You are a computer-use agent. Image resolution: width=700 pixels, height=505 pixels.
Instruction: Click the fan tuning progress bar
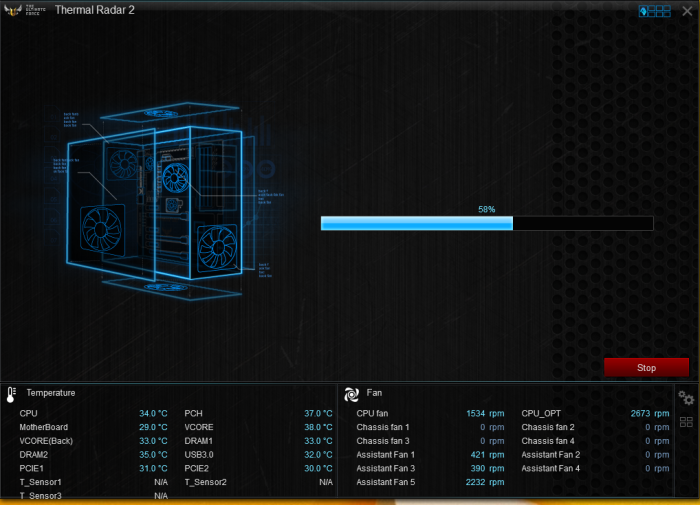tap(487, 223)
